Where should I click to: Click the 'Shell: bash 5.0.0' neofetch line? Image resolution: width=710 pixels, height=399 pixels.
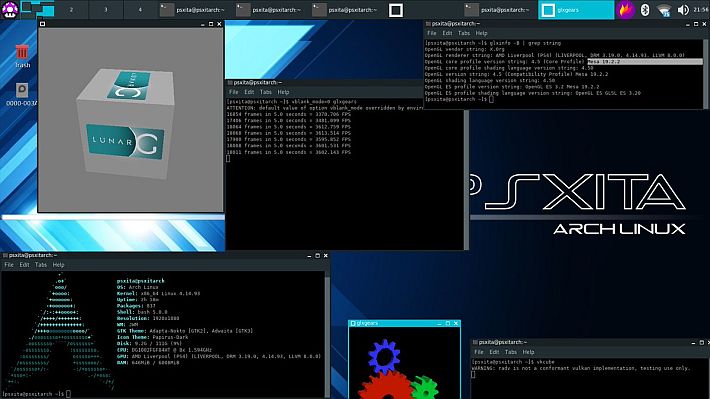point(142,312)
